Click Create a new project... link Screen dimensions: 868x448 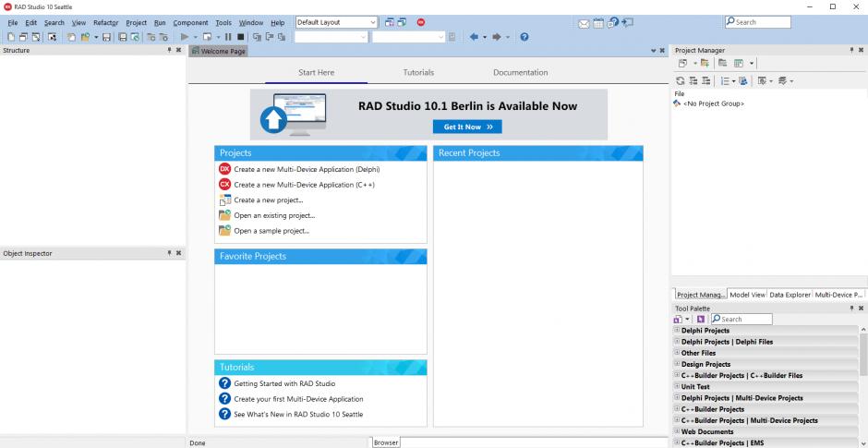pyautogui.click(x=269, y=200)
